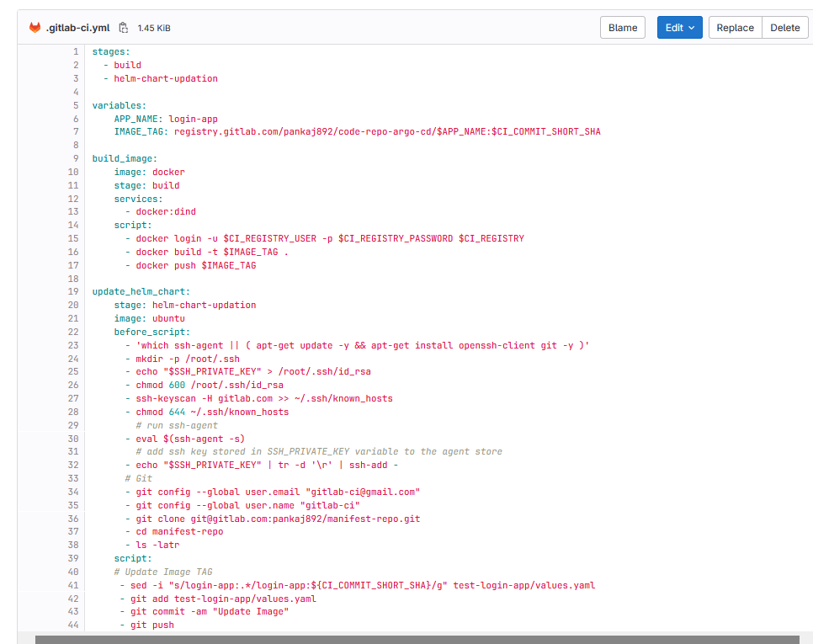Select line 15 with docker login command

pyautogui.click(x=75, y=238)
